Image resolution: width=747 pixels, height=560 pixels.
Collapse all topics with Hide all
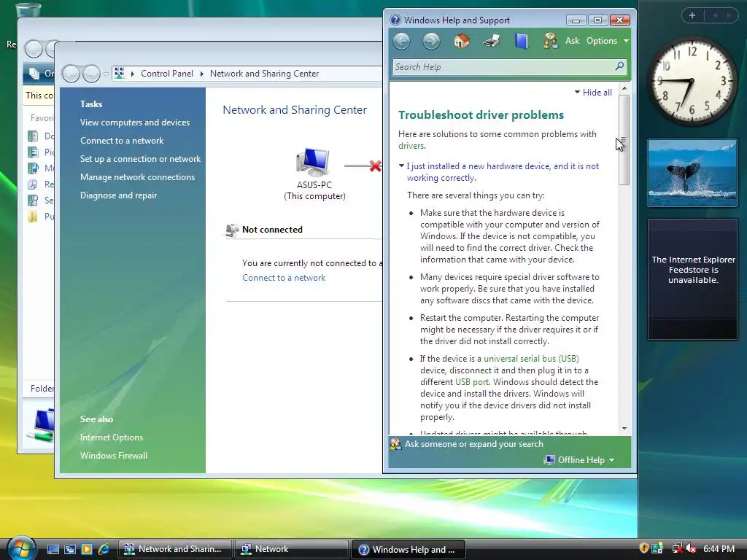click(593, 93)
